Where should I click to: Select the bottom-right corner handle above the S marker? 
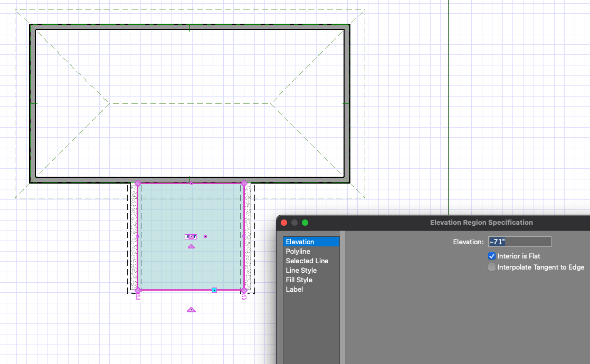[244, 290]
